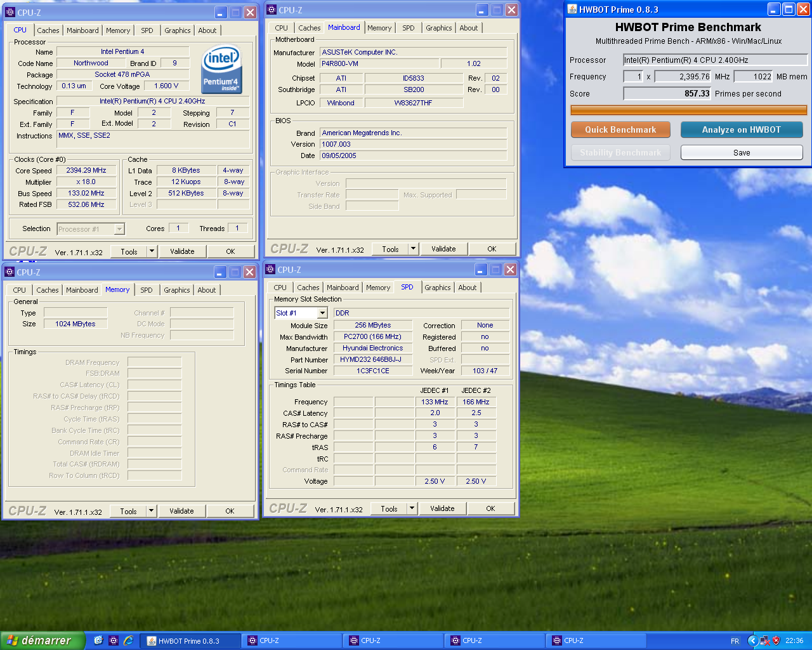Click the Show Desktop quick launch icon

pyautogui.click(x=98, y=640)
